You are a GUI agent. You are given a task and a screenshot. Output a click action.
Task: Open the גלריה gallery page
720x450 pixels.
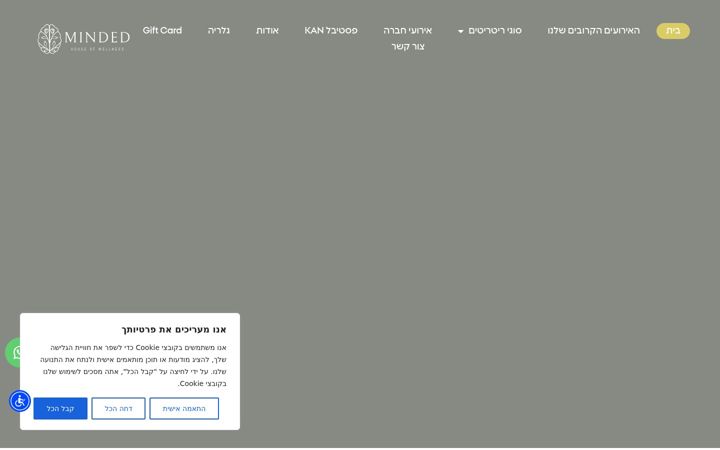[x=219, y=31]
